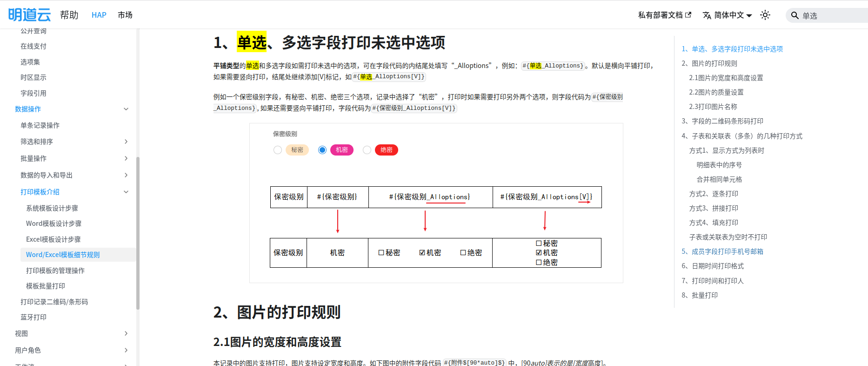Toggle dark/light mode sun icon
This screenshot has width=868, height=366.
765,15
